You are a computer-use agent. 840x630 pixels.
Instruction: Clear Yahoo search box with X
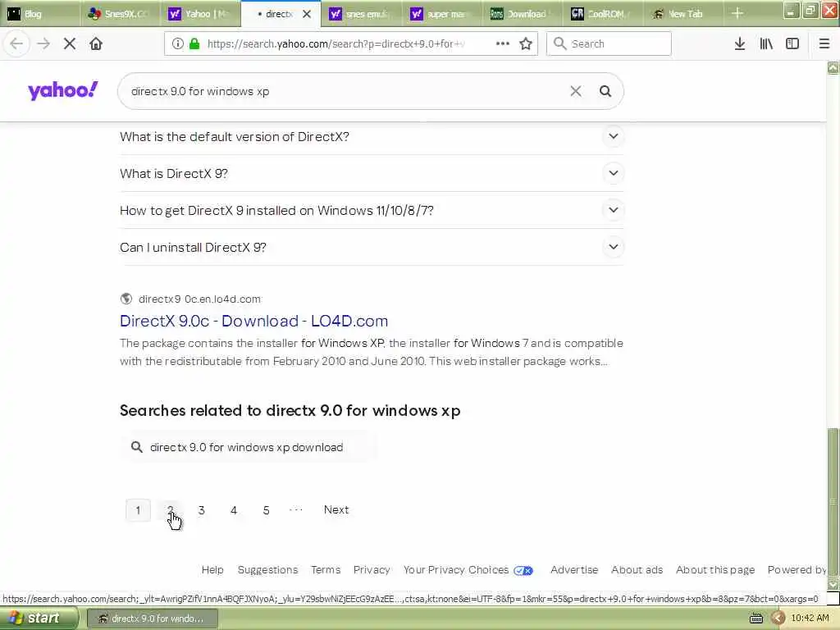pyautogui.click(x=575, y=91)
